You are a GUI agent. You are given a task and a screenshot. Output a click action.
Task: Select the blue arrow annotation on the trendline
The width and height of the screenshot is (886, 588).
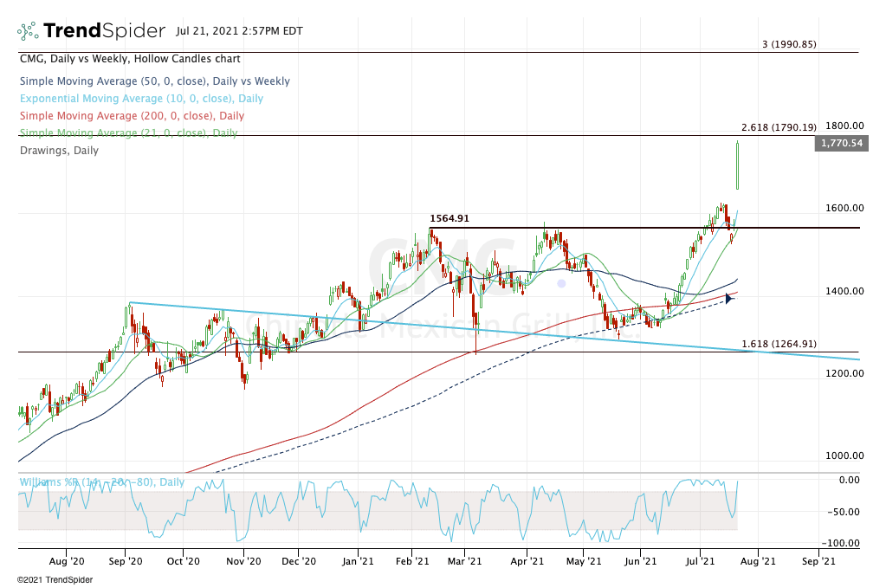click(730, 298)
